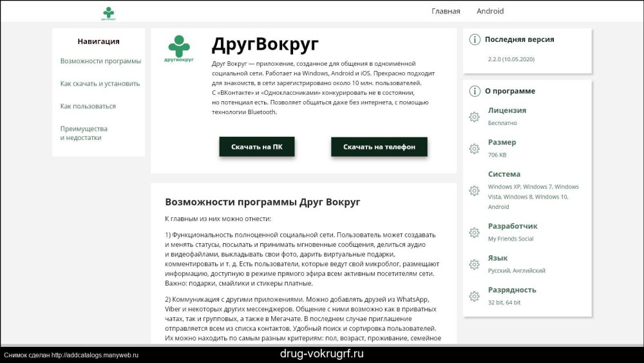Image resolution: width=644 pixels, height=363 pixels.
Task: Click the gear icon next to Язык
Action: pos(475,264)
